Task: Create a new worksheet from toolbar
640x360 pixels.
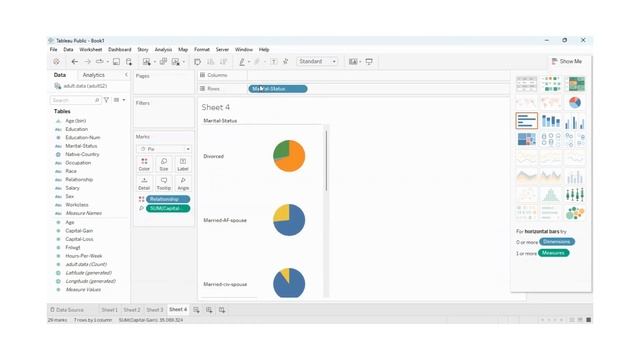Action: (x=147, y=62)
